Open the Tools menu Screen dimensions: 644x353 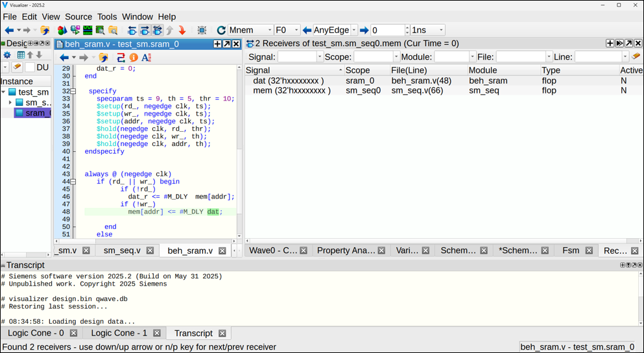tap(107, 17)
